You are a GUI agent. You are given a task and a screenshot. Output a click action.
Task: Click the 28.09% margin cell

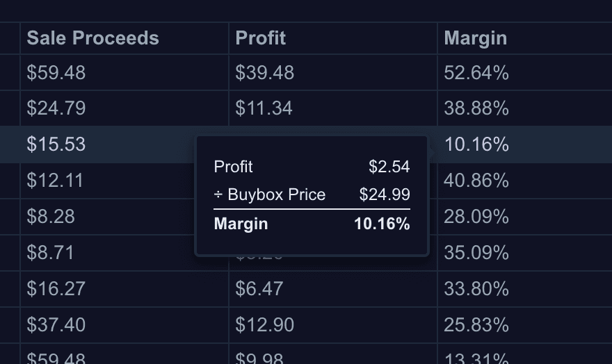point(476,217)
